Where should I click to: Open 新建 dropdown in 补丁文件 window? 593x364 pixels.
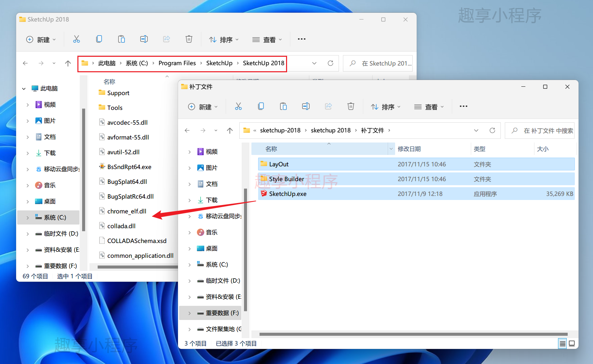pos(203,107)
